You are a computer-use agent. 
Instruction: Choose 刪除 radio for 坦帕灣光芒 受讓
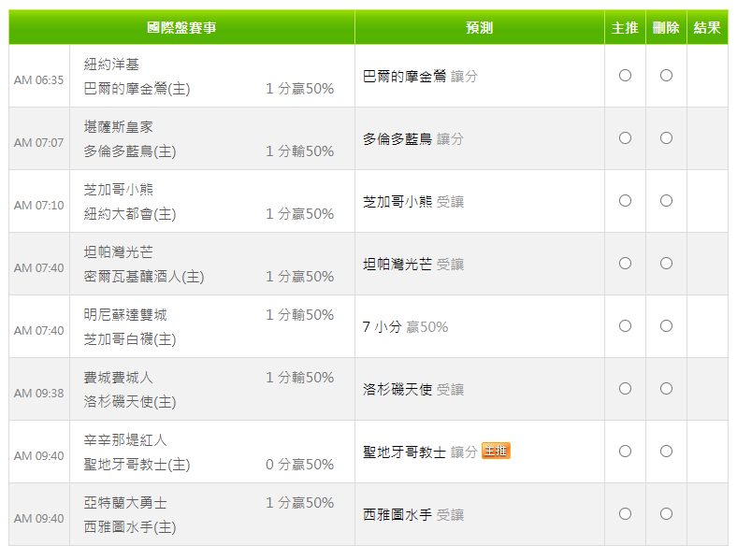click(x=666, y=263)
